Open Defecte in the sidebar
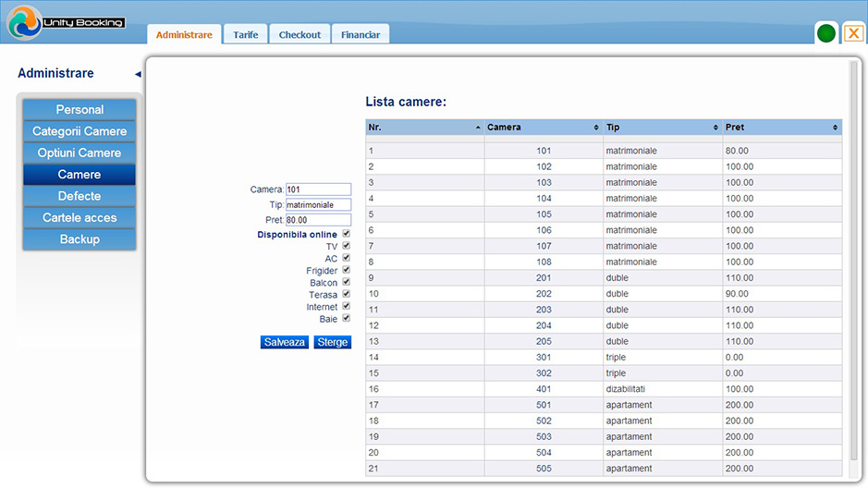The width and height of the screenshot is (868, 488). coord(79,196)
